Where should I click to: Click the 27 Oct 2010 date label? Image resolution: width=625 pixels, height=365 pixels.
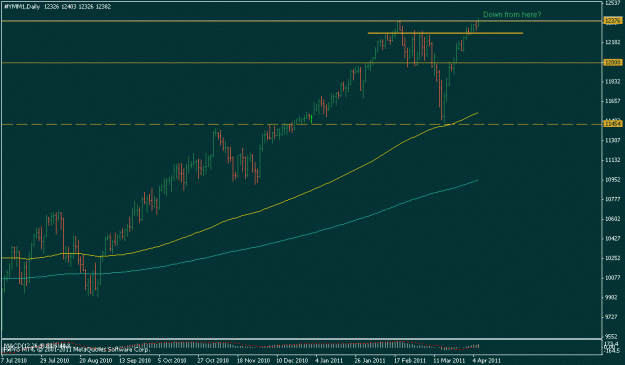coord(213,360)
